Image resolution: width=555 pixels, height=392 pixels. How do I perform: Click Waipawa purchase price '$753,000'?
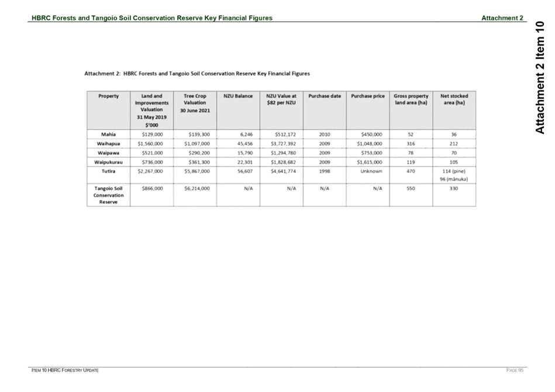click(x=371, y=152)
